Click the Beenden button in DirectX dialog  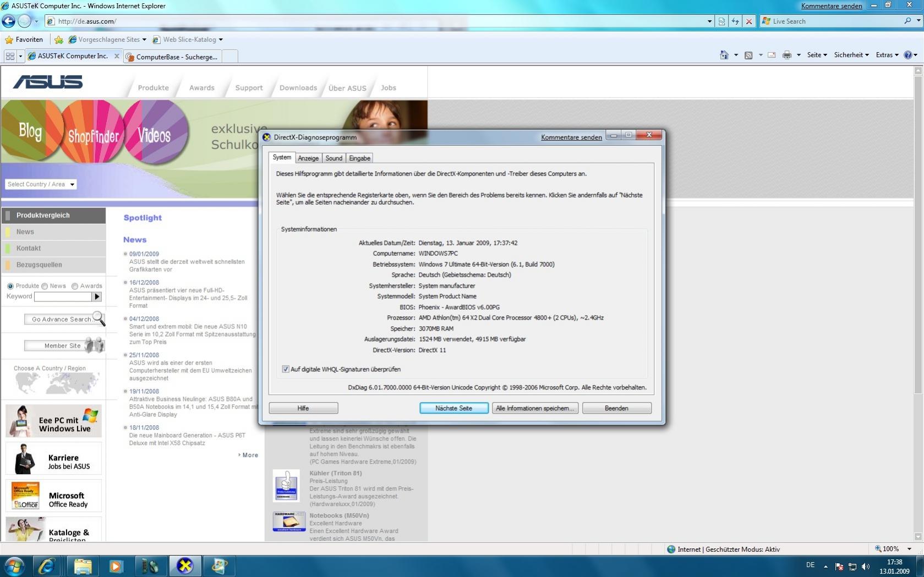(616, 408)
